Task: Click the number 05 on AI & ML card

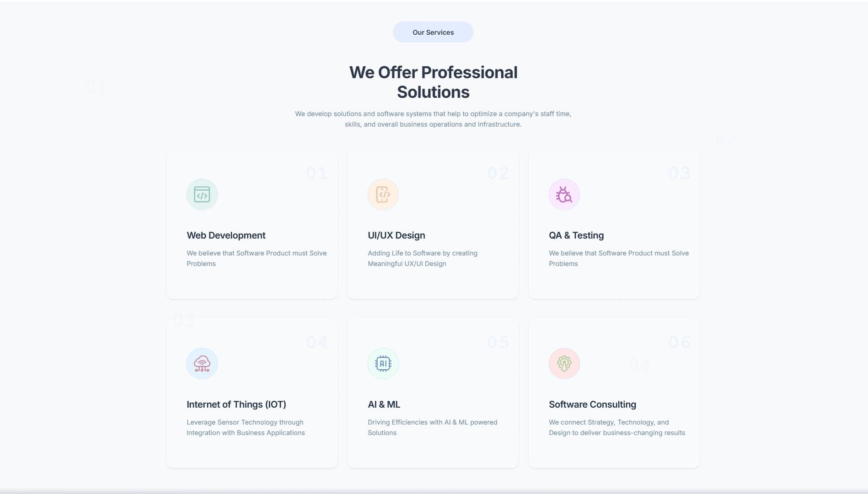Action: tap(498, 342)
